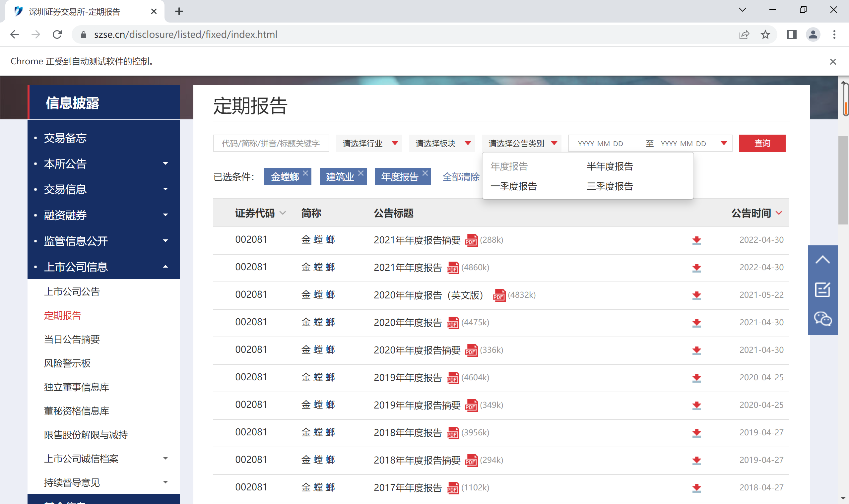Share this page via address bar icon

[x=744, y=34]
